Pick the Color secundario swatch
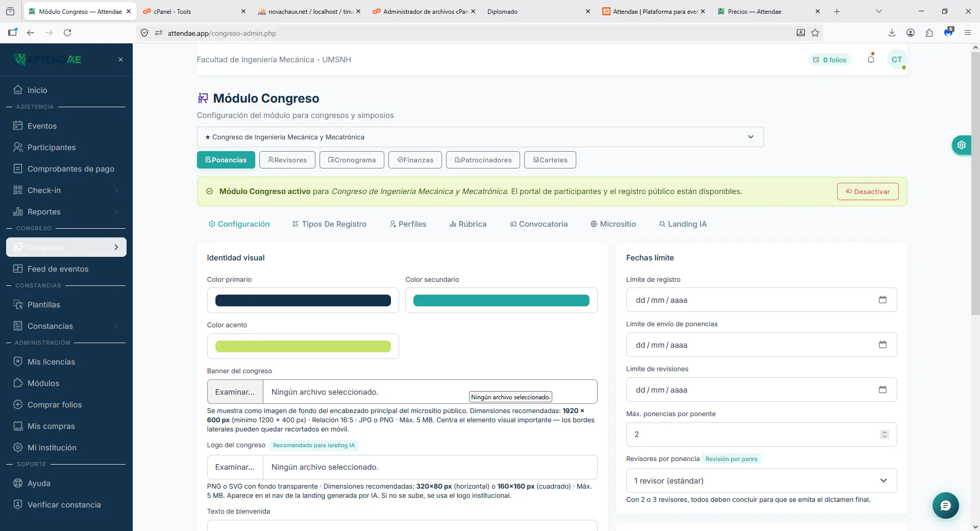Viewport: 980px width, 531px height. click(501, 300)
